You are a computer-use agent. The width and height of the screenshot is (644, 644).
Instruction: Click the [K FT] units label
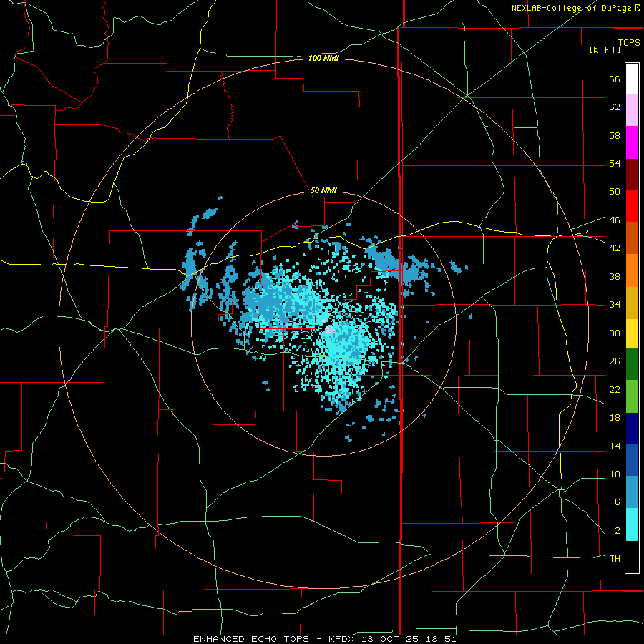(x=605, y=49)
